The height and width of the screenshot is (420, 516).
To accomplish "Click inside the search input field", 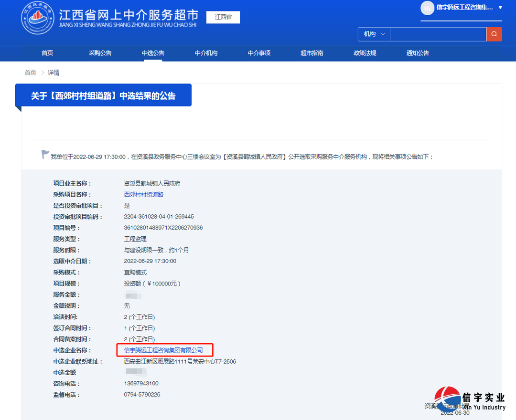I will [437, 34].
